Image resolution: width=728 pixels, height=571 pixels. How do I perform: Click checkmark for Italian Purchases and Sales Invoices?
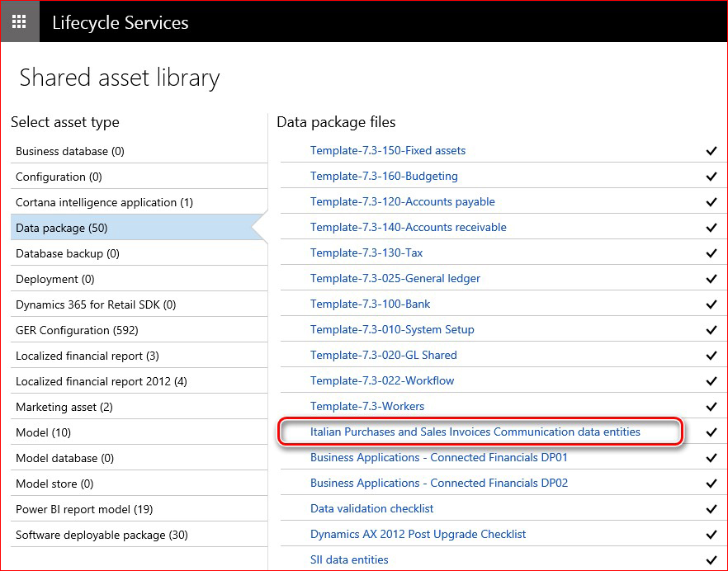(x=711, y=432)
